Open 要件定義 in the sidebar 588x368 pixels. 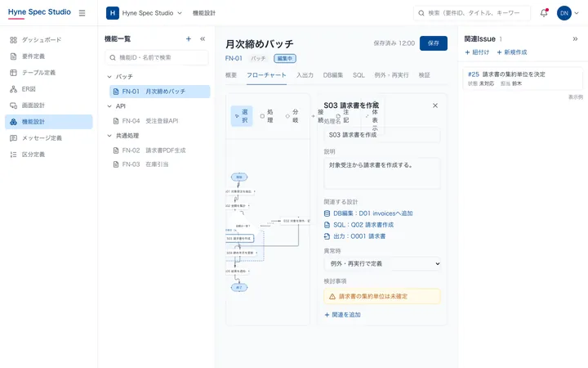[49, 56]
